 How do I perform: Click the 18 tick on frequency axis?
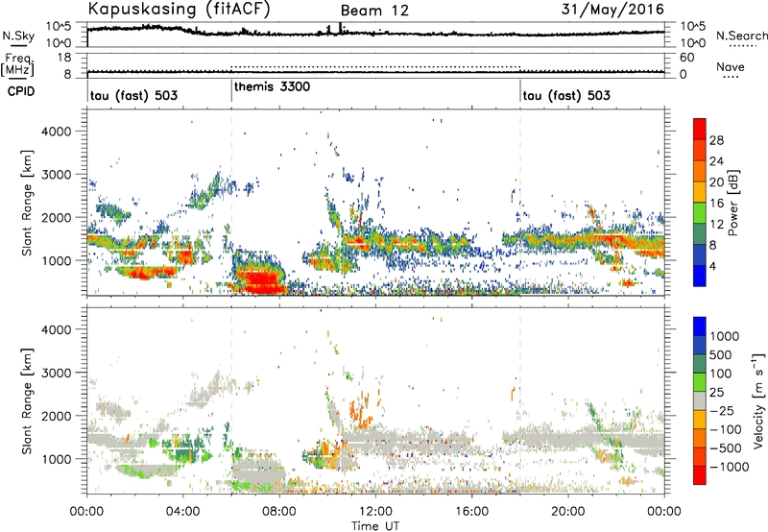63,58
